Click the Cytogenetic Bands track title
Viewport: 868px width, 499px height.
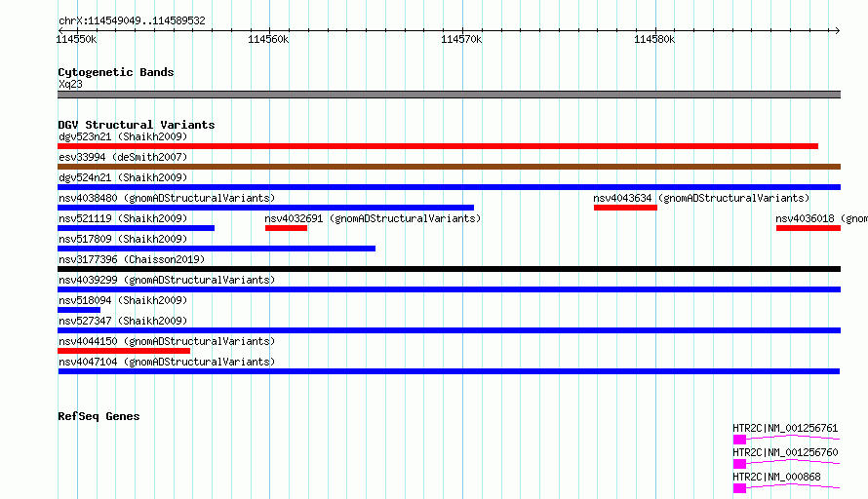click(116, 72)
